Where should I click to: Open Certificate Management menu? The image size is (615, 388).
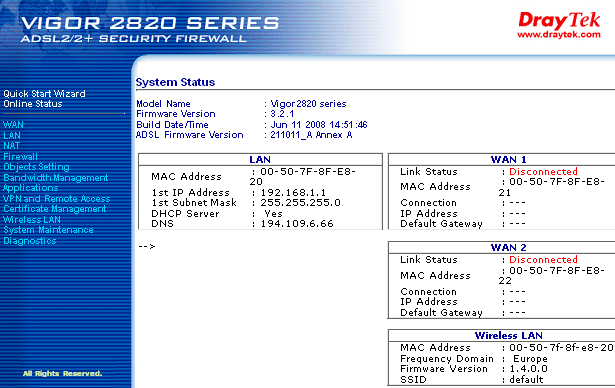pyautogui.click(x=55, y=209)
